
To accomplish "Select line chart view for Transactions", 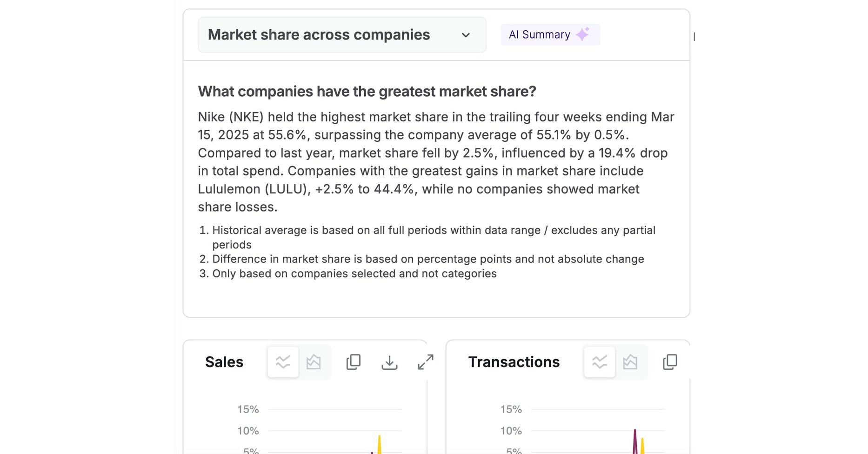I will click(x=599, y=362).
